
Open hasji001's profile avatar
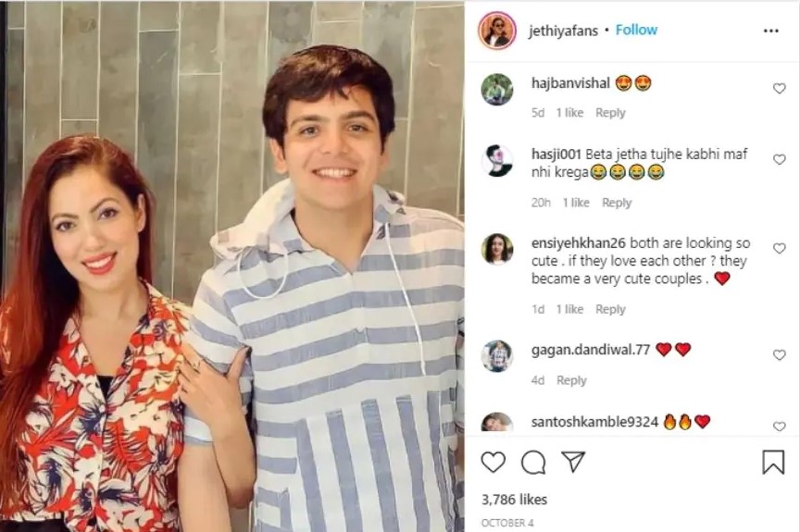497,160
